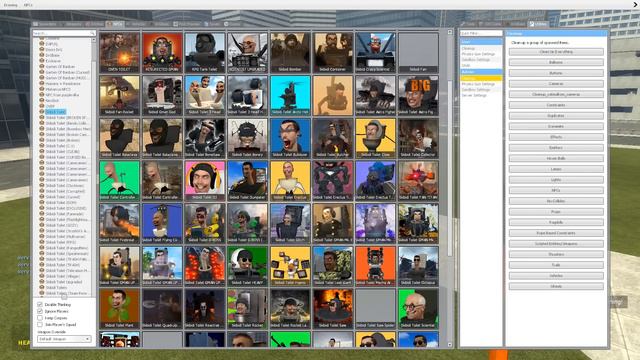The image size is (640, 360).
Task: Click the NPC grid scrollbar down arrow
Action: click(450, 345)
